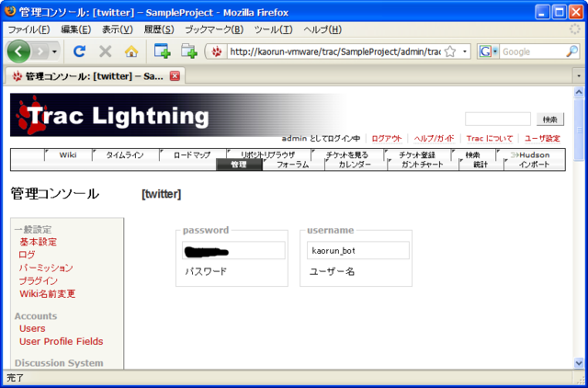
Task: Go to the Wiki navigation tab
Action: (68, 154)
